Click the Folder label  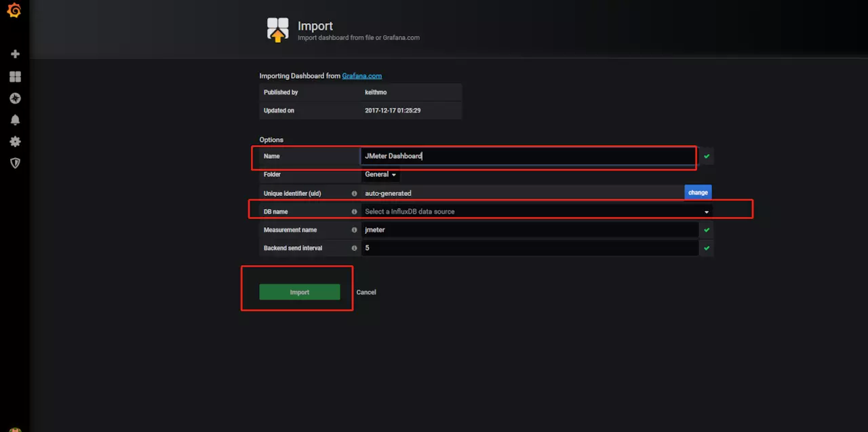tap(272, 174)
